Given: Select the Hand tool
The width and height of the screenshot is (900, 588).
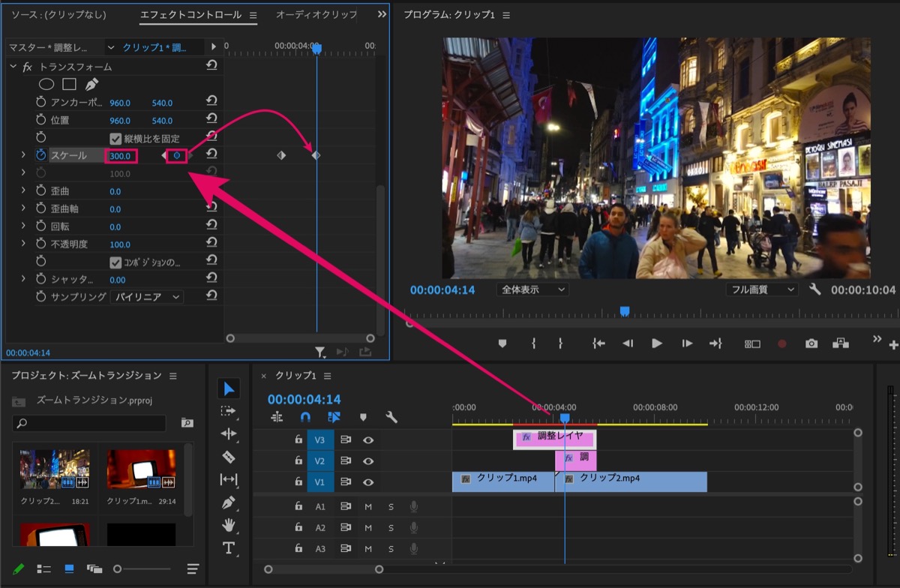Looking at the screenshot, I should (229, 525).
